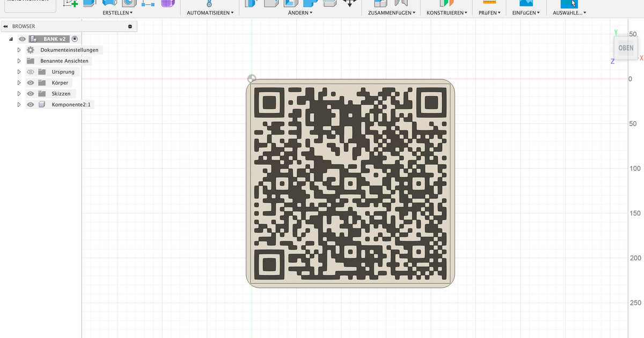Select the Press Pull tool
The width and height of the screenshot is (644, 338).
coord(250,4)
